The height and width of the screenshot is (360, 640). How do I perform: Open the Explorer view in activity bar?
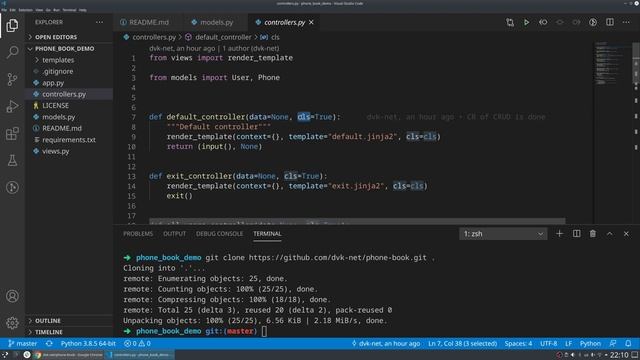(12, 26)
